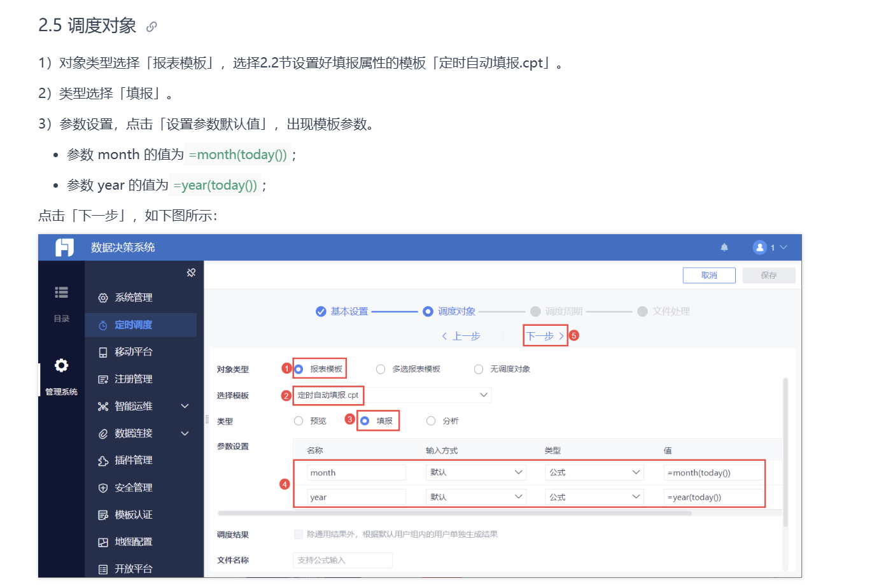Image resolution: width=886 pixels, height=588 pixels.
Task: Click the user avatar icon
Action: coord(759,248)
